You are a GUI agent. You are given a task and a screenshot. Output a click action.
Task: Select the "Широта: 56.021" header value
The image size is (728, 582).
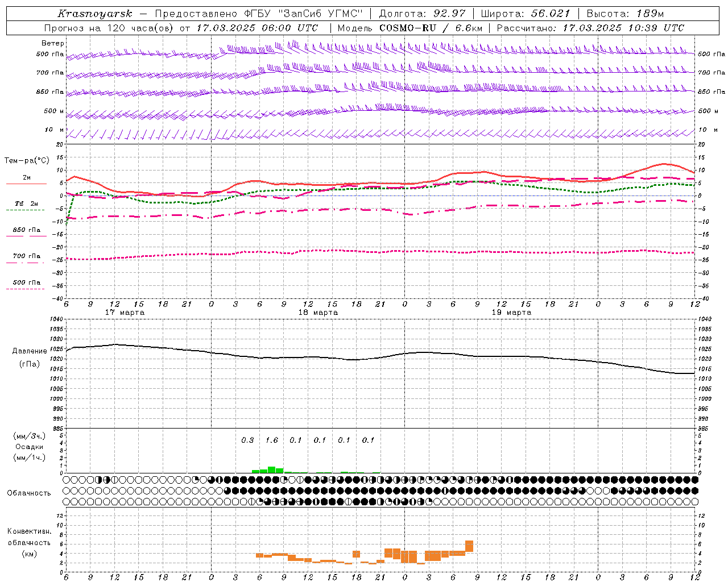526,14
